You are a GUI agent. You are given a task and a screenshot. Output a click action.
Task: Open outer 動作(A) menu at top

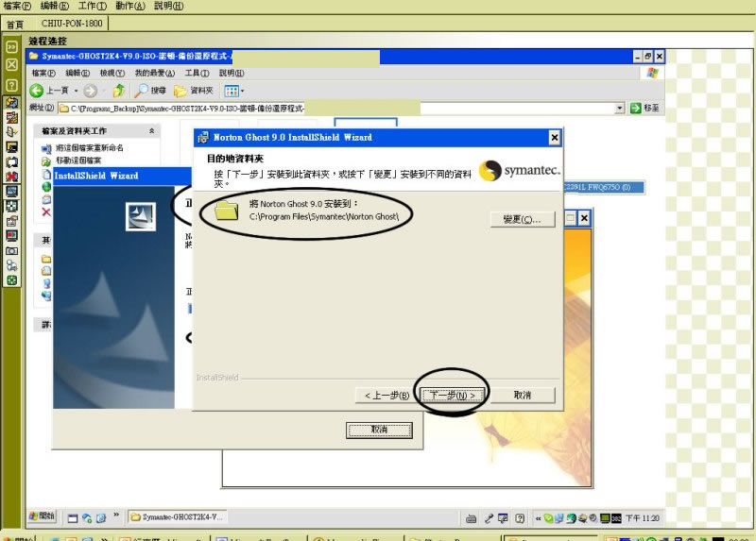click(130, 6)
